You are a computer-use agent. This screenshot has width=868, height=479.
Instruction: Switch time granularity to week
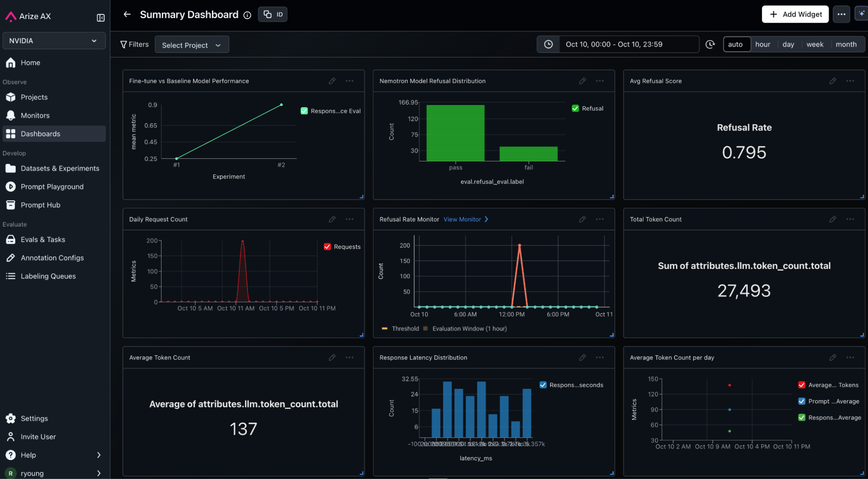(815, 44)
